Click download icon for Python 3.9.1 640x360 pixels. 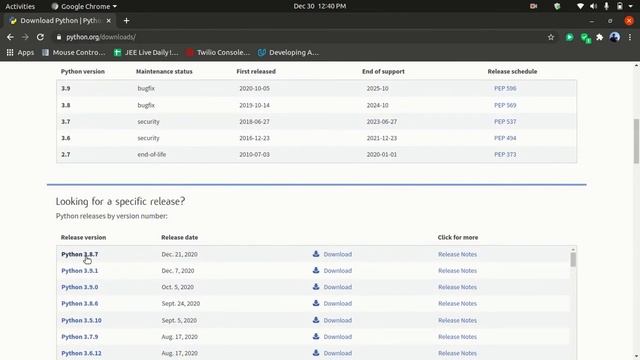[x=316, y=270]
